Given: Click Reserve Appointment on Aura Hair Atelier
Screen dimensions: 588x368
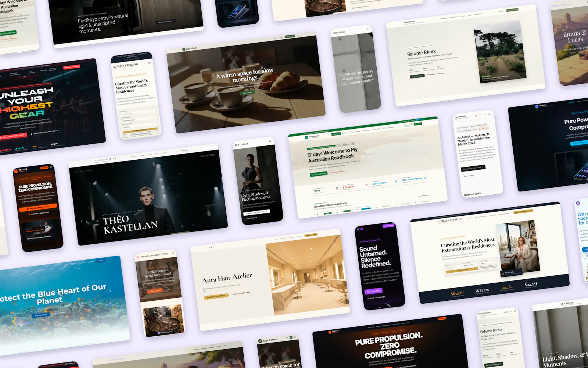Looking at the screenshot, I should coord(216,296).
